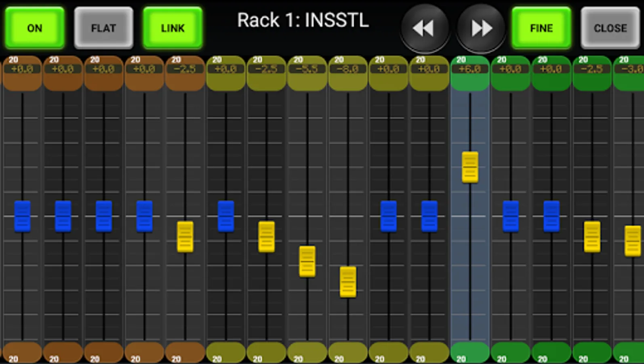Select the green band's -2.5 fader handle
Image resolution: width=644 pixels, height=364 pixels.
click(x=592, y=237)
